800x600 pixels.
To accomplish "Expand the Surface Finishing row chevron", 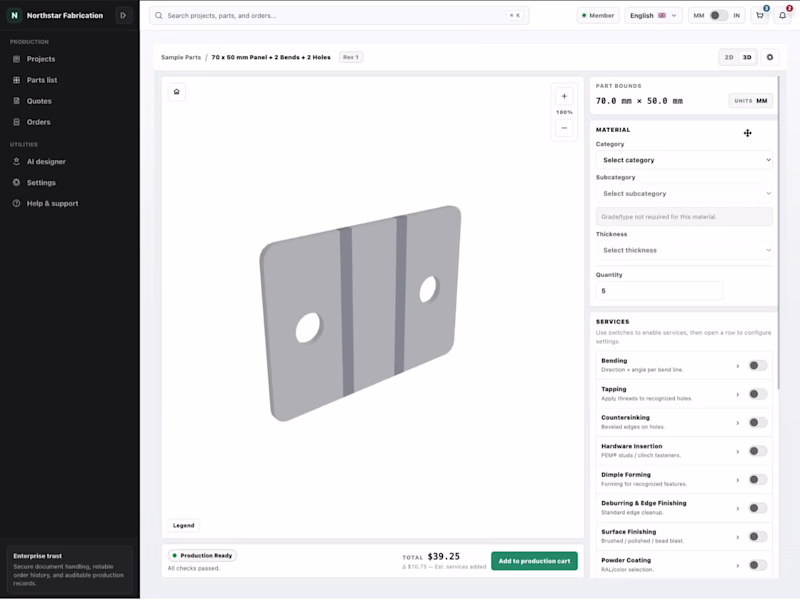I will pos(738,537).
